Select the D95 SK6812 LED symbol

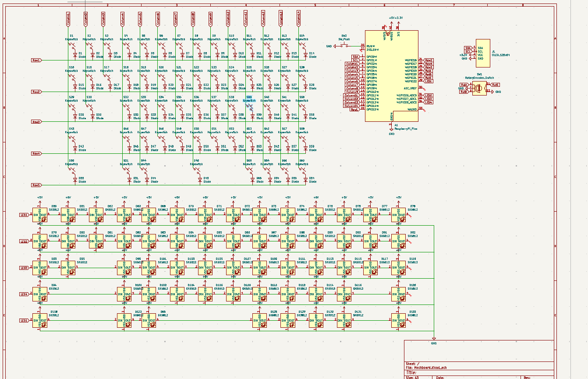pos(68,268)
